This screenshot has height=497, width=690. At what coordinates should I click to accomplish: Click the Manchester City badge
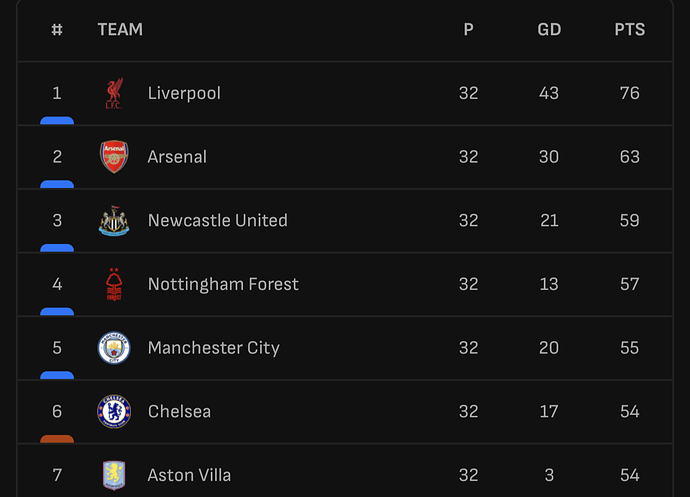[114, 348]
